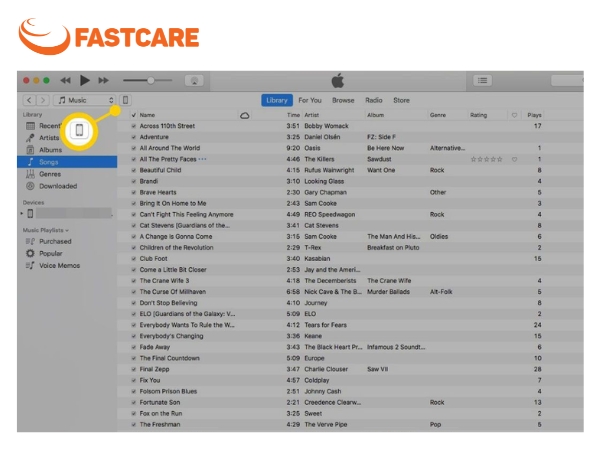This screenshot has width=600, height=450.
Task: Uncheck the Fortunate Son checkbox
Action: click(x=134, y=403)
